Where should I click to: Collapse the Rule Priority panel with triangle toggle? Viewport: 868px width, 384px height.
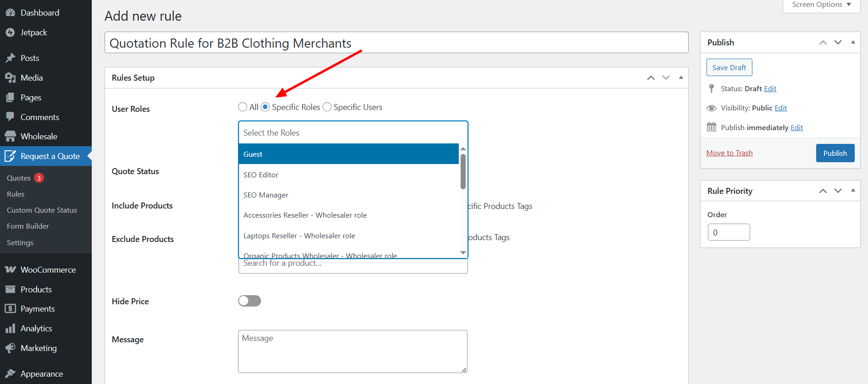point(853,191)
